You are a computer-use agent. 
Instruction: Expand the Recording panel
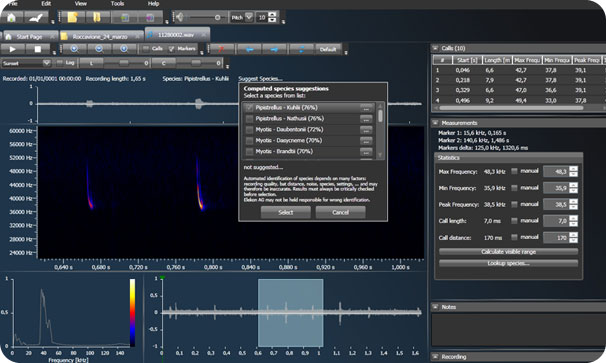pyautogui.click(x=435, y=356)
